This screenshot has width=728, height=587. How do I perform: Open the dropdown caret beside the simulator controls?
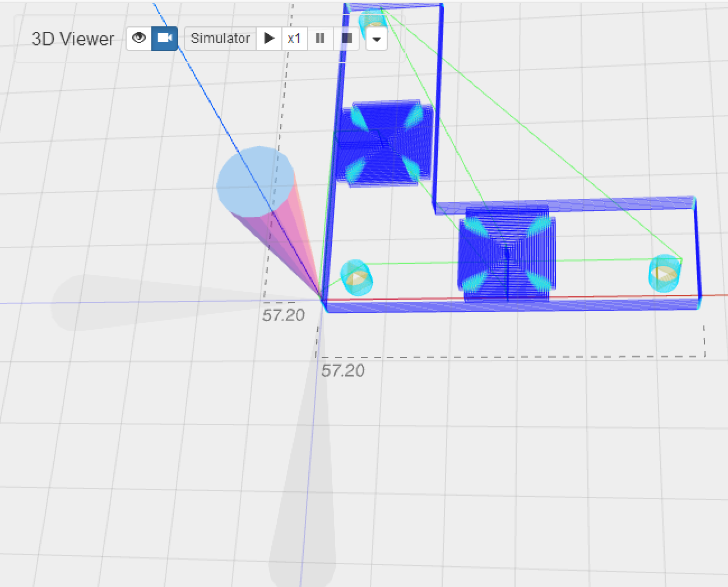pos(377,39)
